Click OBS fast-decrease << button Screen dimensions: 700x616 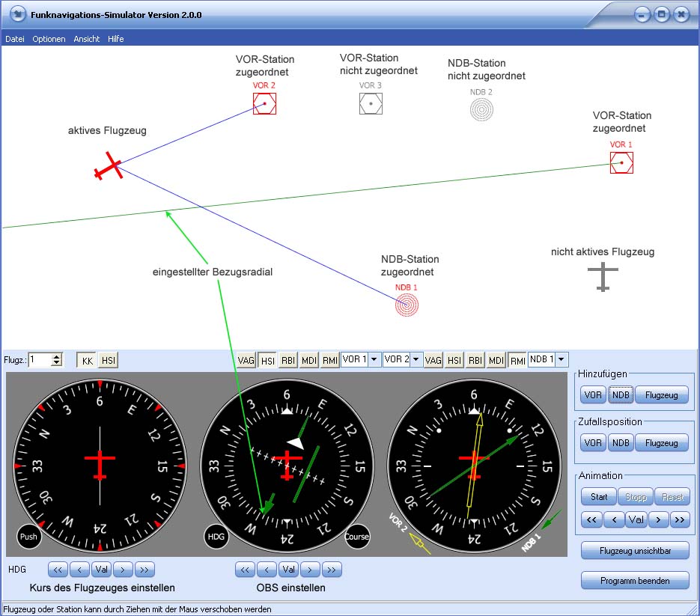click(x=245, y=570)
